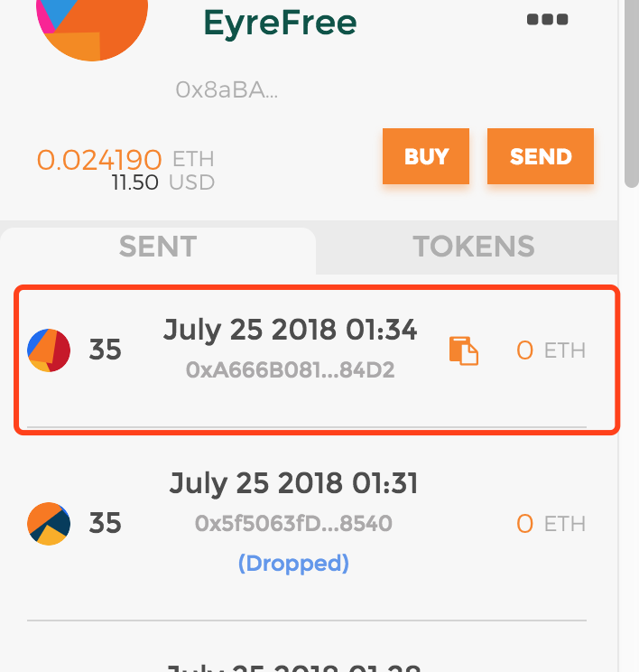Copy transaction hash using the orange copy icon
The width and height of the screenshot is (639, 672).
coord(464,350)
